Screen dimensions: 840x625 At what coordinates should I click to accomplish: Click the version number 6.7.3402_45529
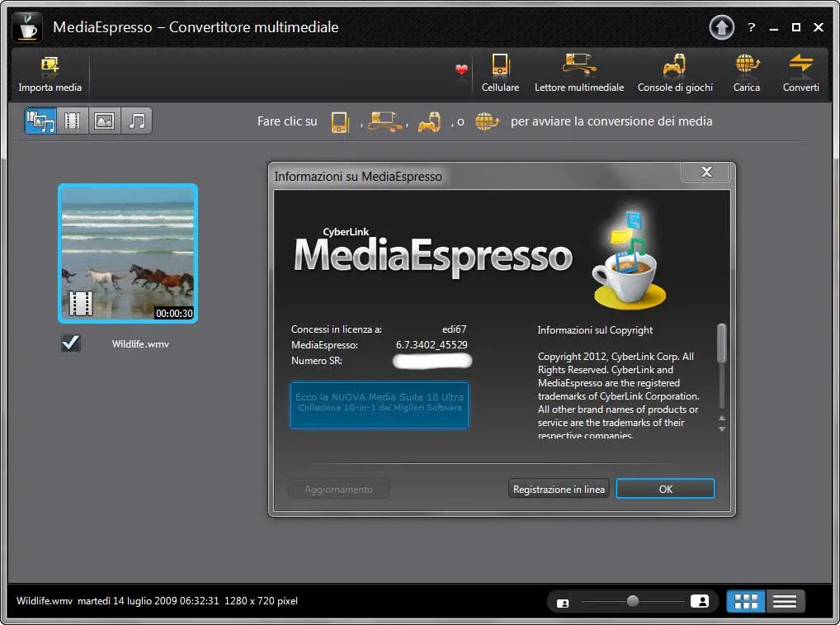pyautogui.click(x=432, y=344)
